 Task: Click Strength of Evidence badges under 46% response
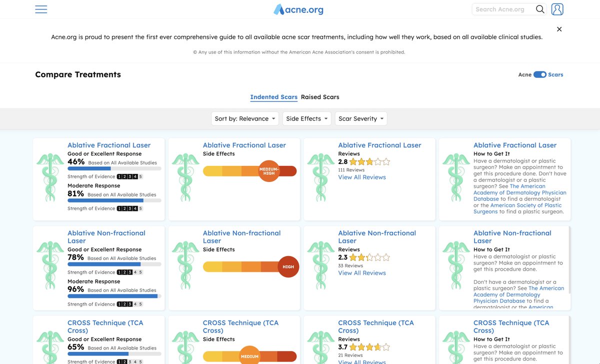[130, 176]
